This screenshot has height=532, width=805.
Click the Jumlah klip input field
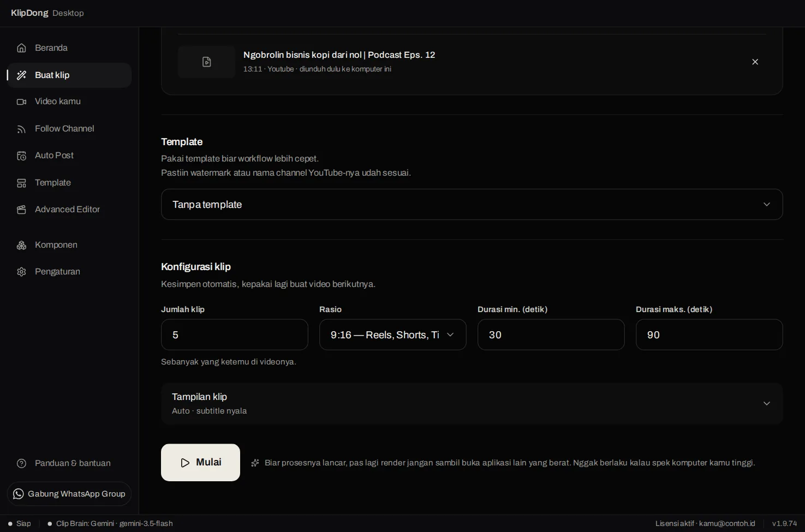pyautogui.click(x=235, y=334)
